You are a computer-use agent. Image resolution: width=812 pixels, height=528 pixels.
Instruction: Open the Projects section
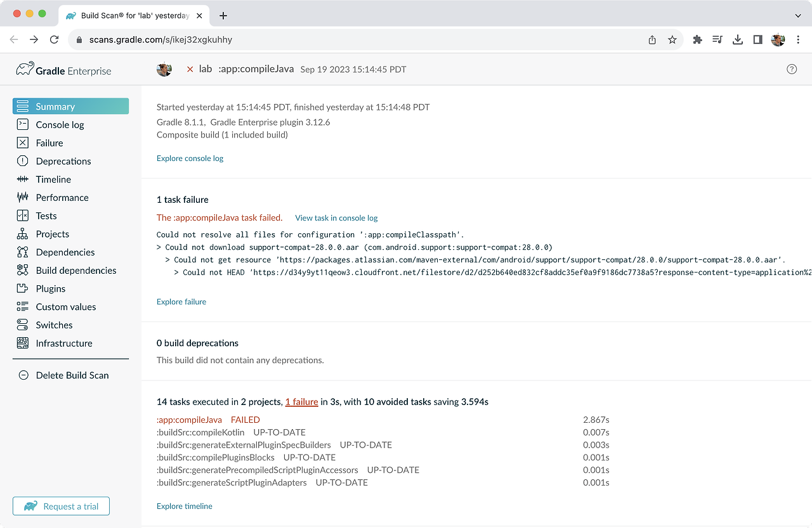pyautogui.click(x=53, y=234)
